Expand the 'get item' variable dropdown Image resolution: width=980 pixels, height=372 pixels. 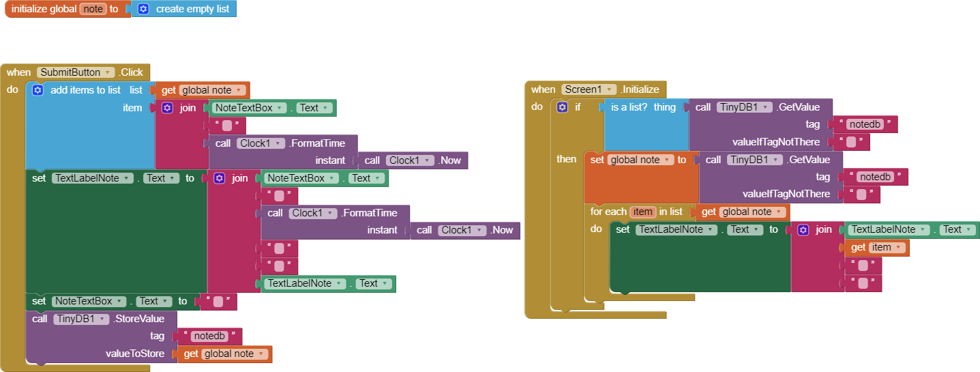click(x=899, y=248)
